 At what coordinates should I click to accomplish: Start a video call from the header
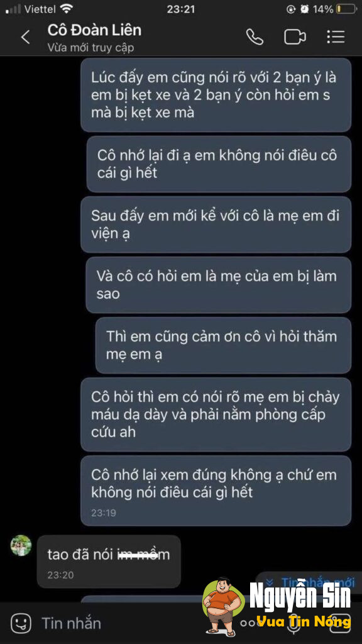295,37
